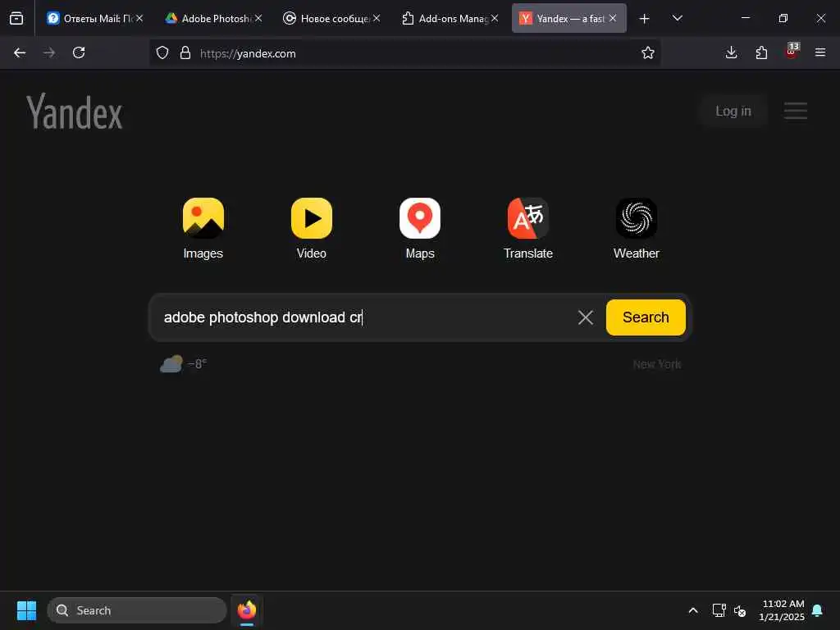Open Firefox View icon in tab bar

click(x=16, y=18)
